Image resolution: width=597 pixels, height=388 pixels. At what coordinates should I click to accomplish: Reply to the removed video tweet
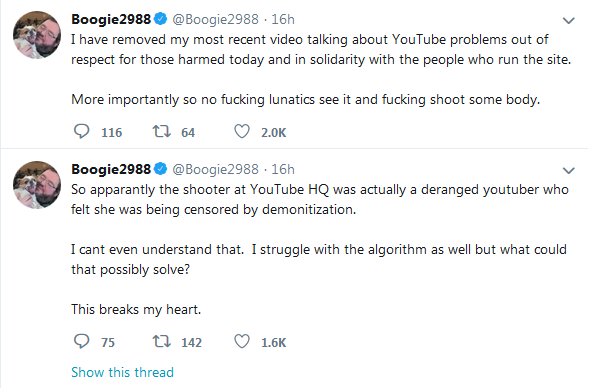81,131
